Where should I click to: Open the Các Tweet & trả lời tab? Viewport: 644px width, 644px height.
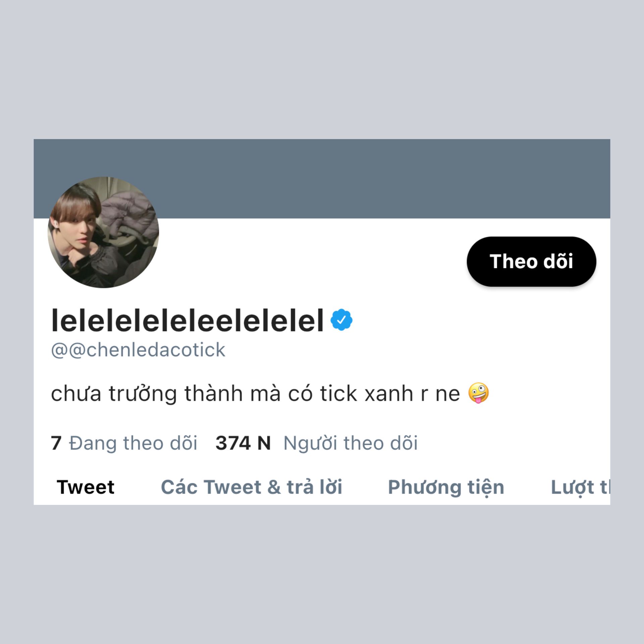(251, 487)
